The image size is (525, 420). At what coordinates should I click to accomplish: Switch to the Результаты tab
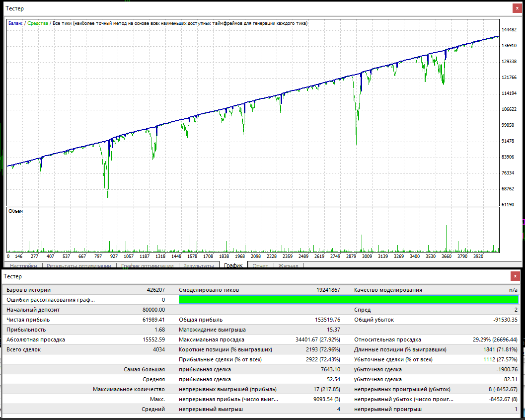click(x=199, y=265)
